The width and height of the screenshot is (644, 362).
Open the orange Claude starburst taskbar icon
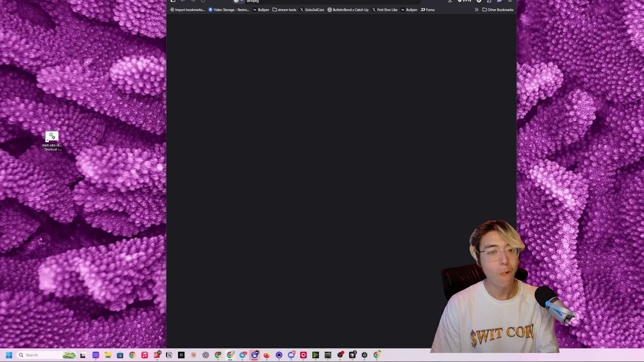pyautogui.click(x=193, y=355)
